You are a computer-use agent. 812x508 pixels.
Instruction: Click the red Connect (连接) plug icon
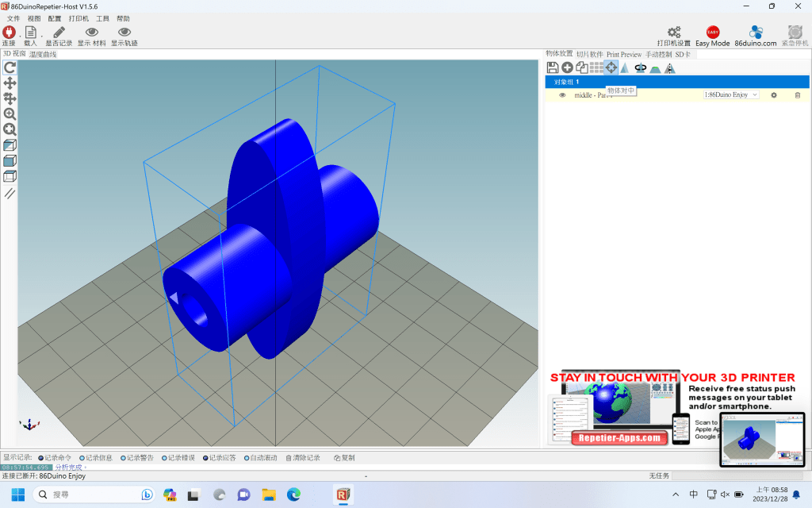click(9, 33)
